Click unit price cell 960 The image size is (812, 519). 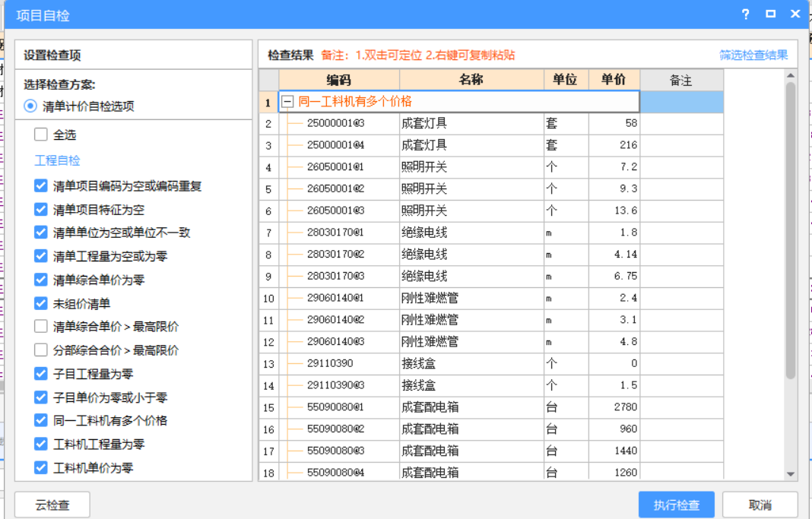tap(614, 429)
